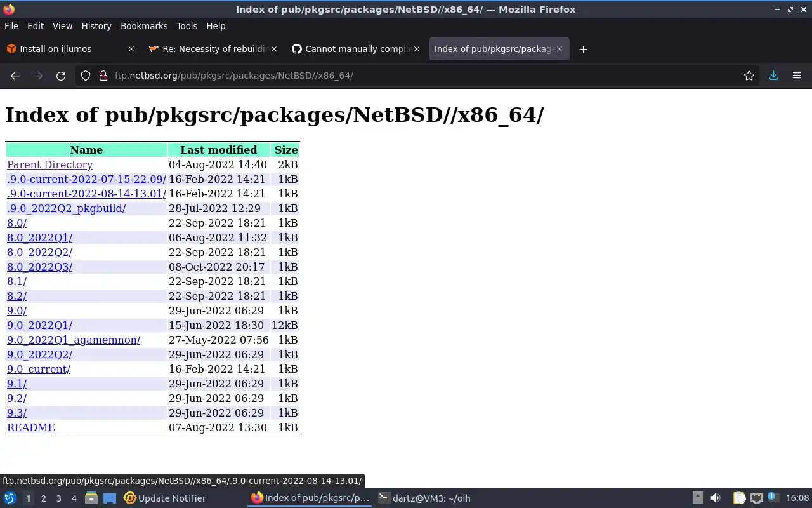This screenshot has height=508, width=812.
Task: Click the 'Name' column header
Action: [86, 150]
